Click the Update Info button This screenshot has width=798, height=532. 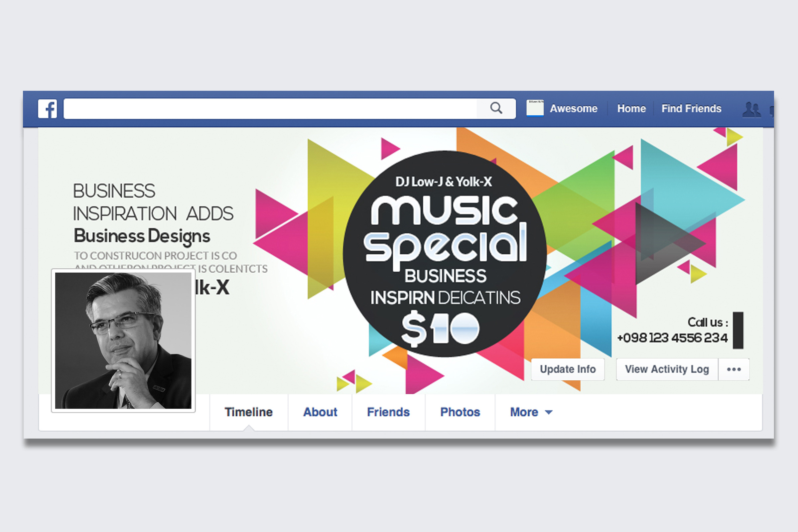click(568, 369)
